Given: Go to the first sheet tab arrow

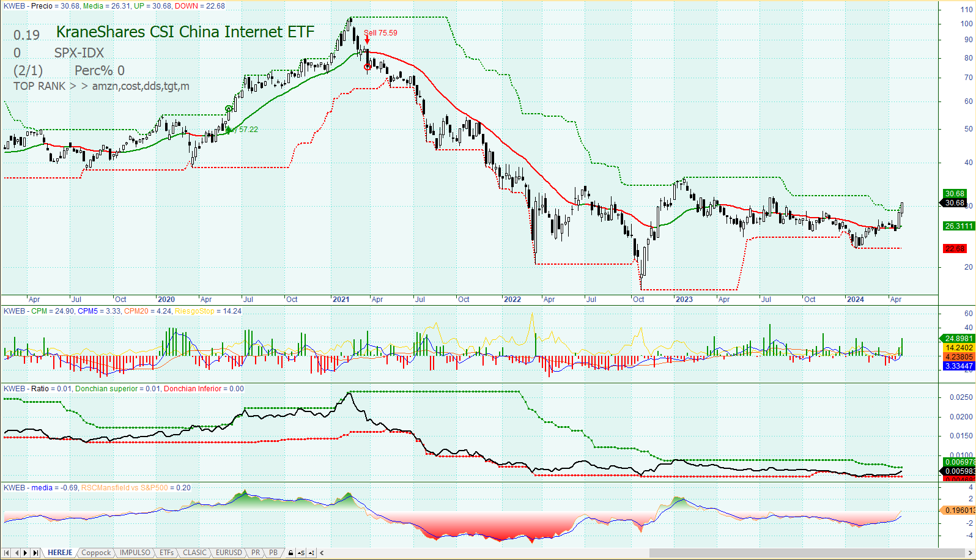Looking at the screenshot, I should point(7,553).
